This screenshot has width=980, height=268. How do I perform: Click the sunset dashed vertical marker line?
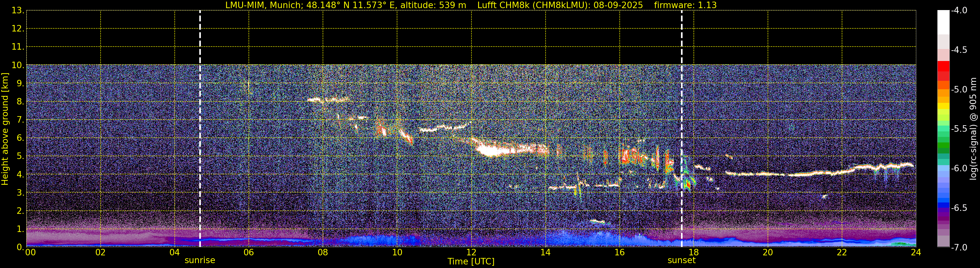(681, 129)
